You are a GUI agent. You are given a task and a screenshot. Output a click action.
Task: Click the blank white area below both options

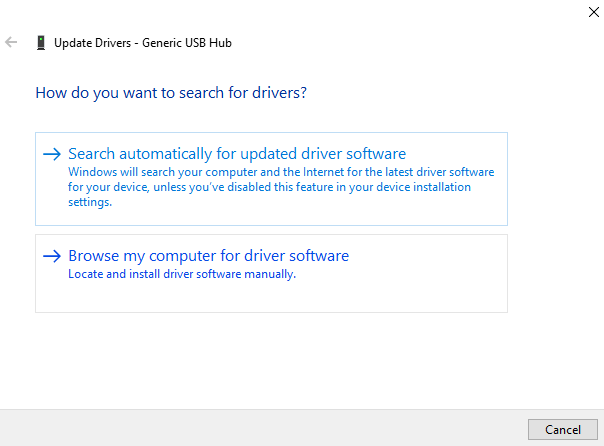(x=300, y=360)
